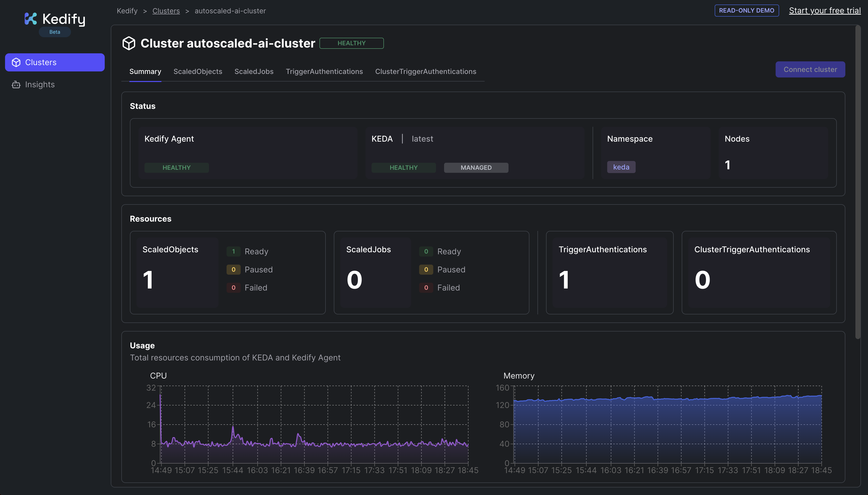The height and width of the screenshot is (495, 868).
Task: Click the Resources section heading
Action: click(x=150, y=219)
